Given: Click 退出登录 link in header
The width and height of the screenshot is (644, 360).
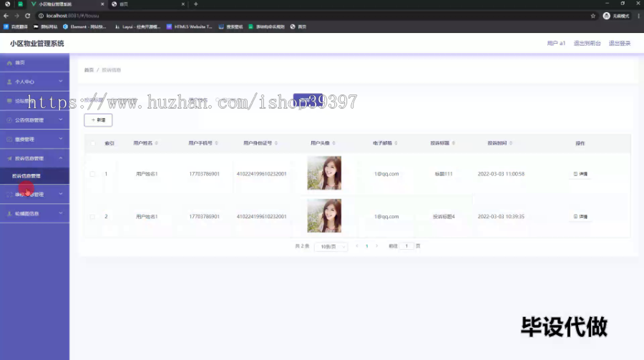Looking at the screenshot, I should 620,43.
